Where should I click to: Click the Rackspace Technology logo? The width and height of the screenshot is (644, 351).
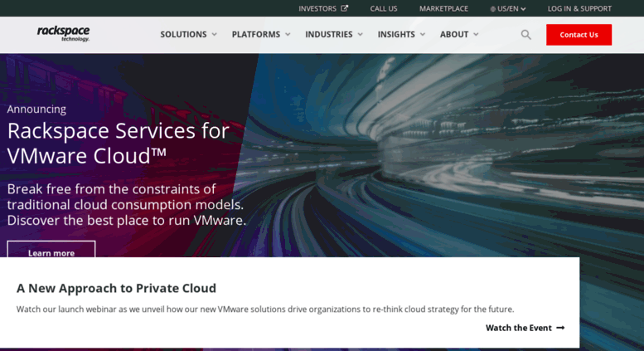pyautogui.click(x=63, y=34)
